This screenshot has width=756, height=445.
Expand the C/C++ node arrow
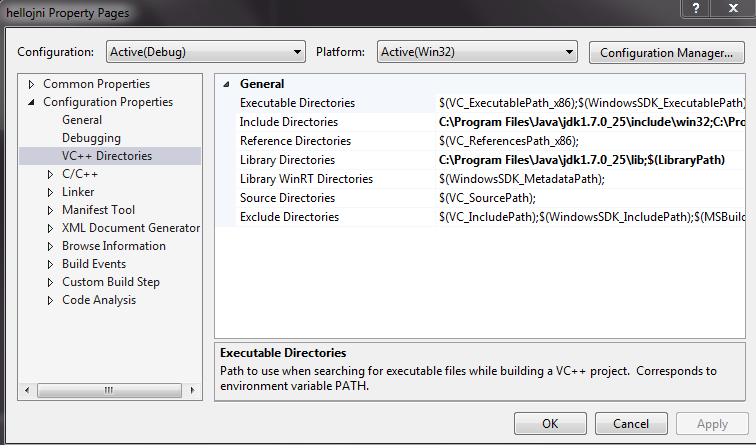(51, 174)
